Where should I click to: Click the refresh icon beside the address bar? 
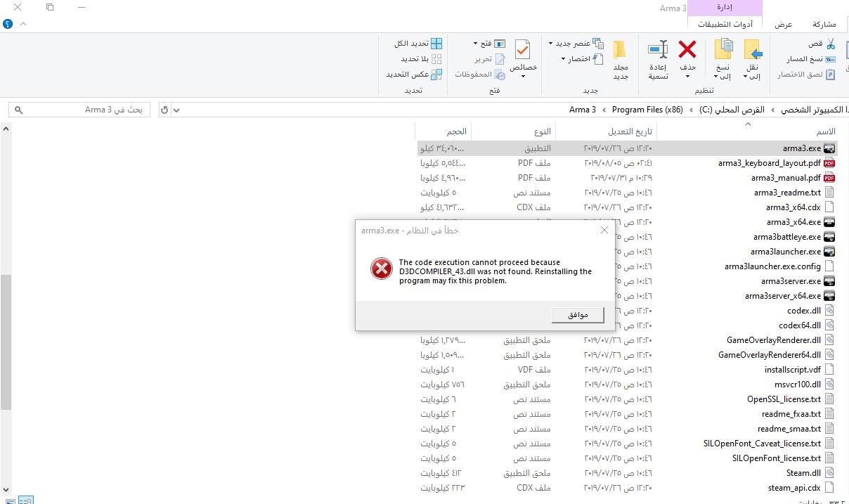coord(164,110)
